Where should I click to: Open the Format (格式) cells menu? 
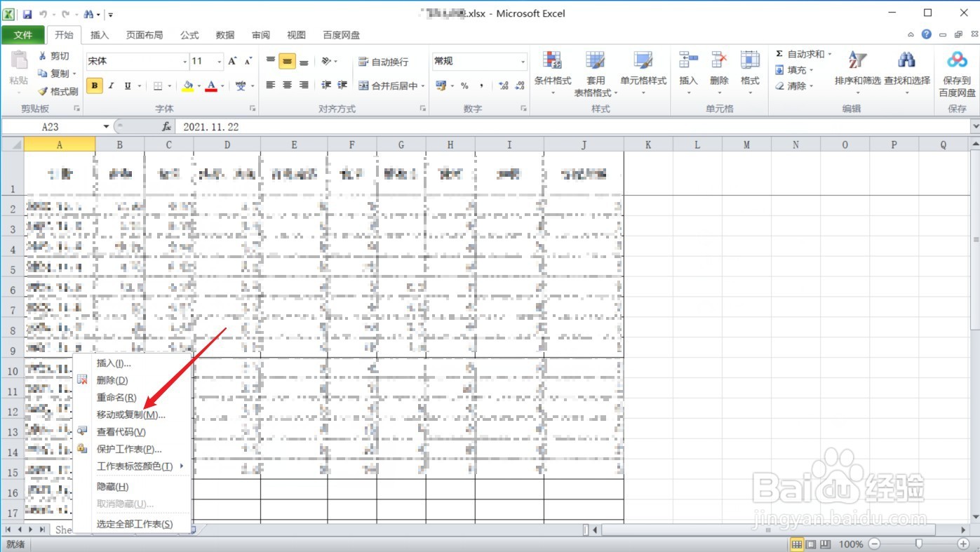[x=750, y=74]
